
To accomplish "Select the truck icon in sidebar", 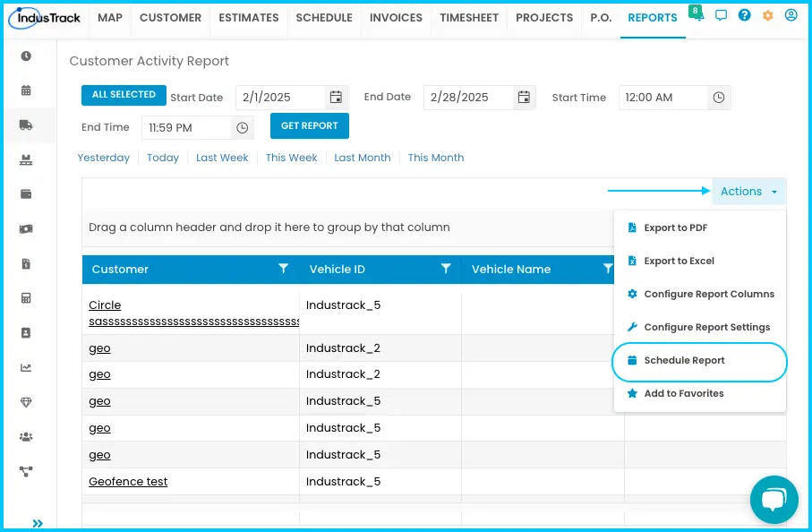I will (26, 124).
